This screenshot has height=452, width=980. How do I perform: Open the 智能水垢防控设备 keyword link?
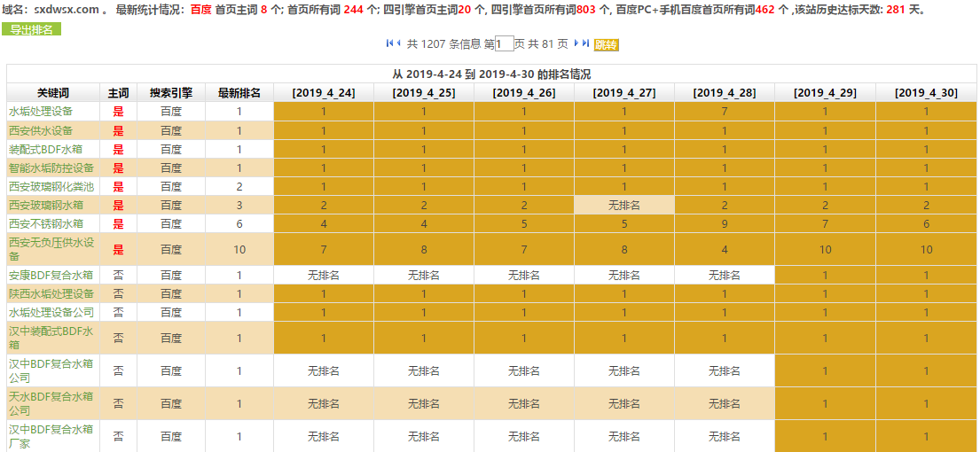tap(51, 168)
